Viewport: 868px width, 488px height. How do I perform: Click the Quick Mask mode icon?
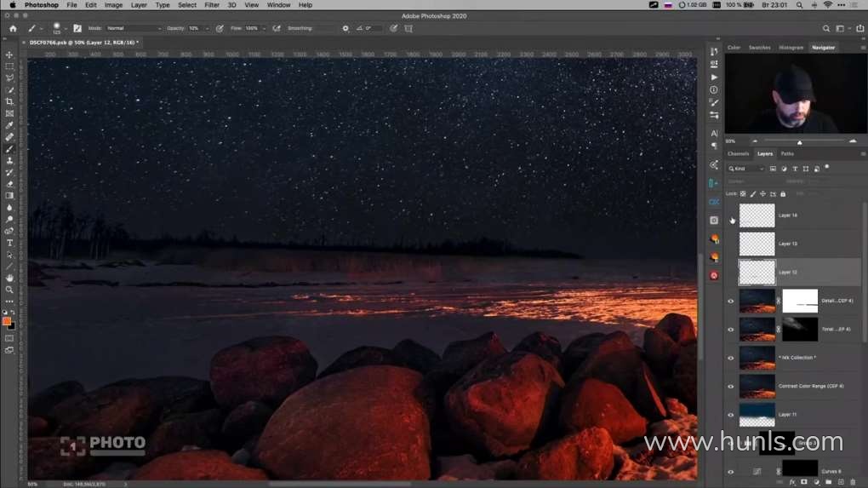[9, 338]
